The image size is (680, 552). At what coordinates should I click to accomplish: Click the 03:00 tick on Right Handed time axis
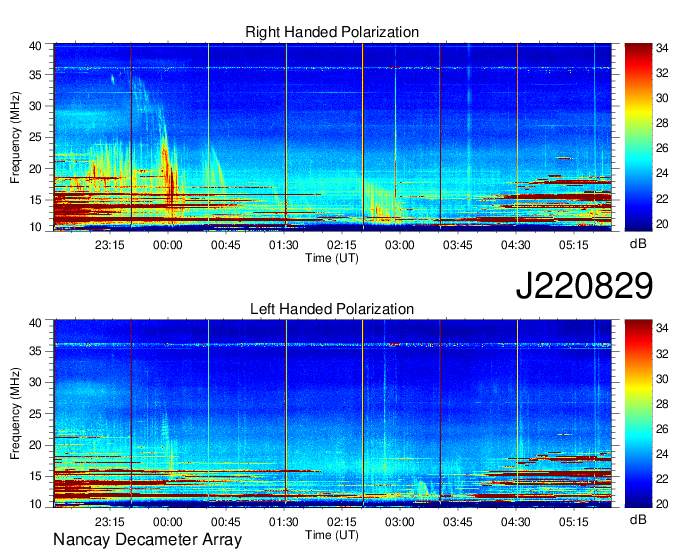[x=399, y=245]
